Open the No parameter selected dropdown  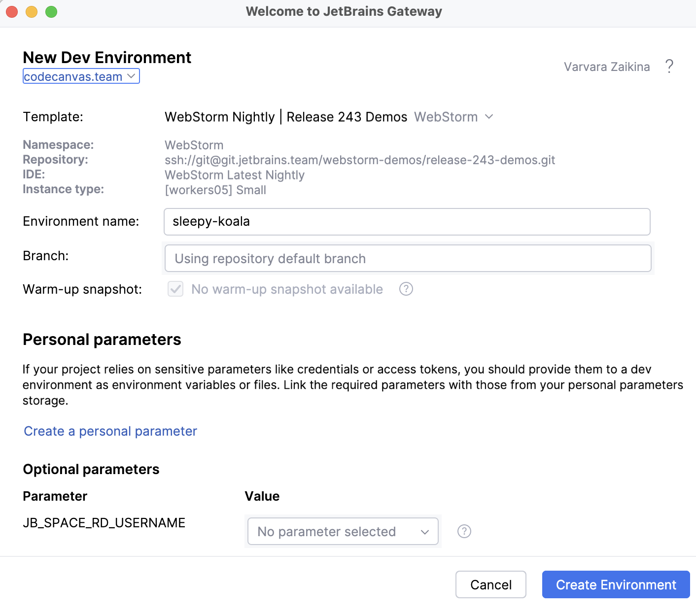(343, 531)
